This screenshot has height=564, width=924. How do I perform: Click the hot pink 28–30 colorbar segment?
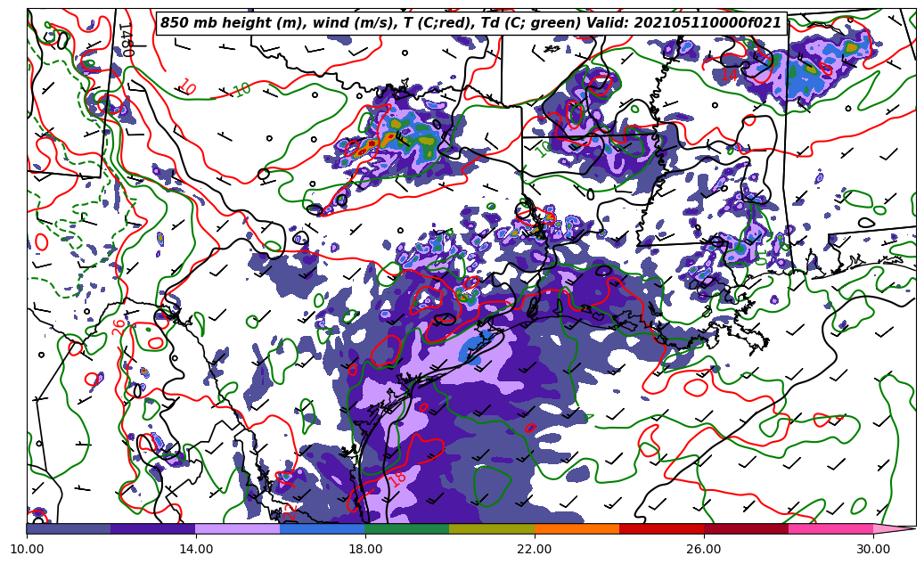pos(830,528)
